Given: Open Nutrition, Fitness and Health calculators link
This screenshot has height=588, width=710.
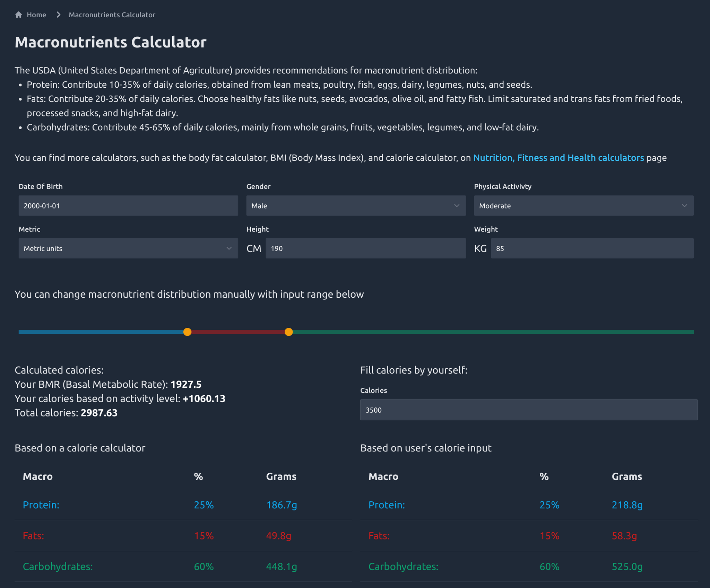Looking at the screenshot, I should pos(559,158).
